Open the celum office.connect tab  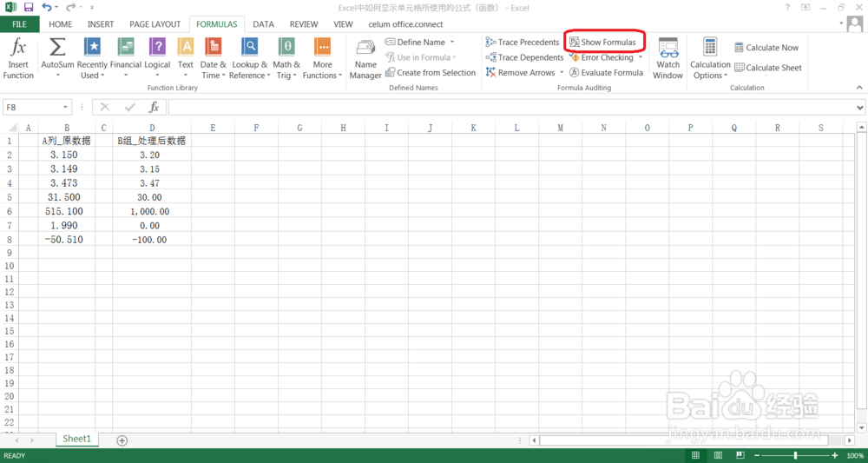point(405,24)
